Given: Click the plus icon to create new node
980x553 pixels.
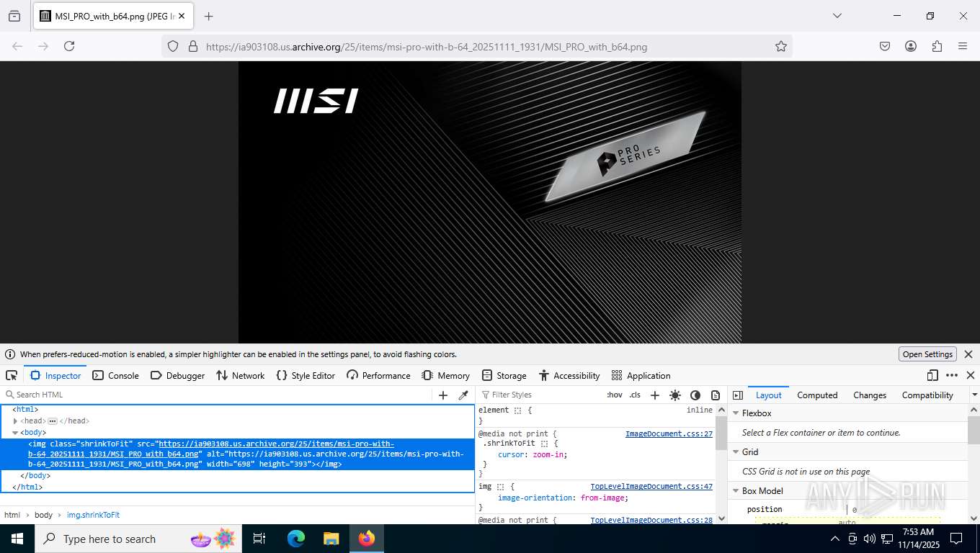Looking at the screenshot, I should (443, 395).
